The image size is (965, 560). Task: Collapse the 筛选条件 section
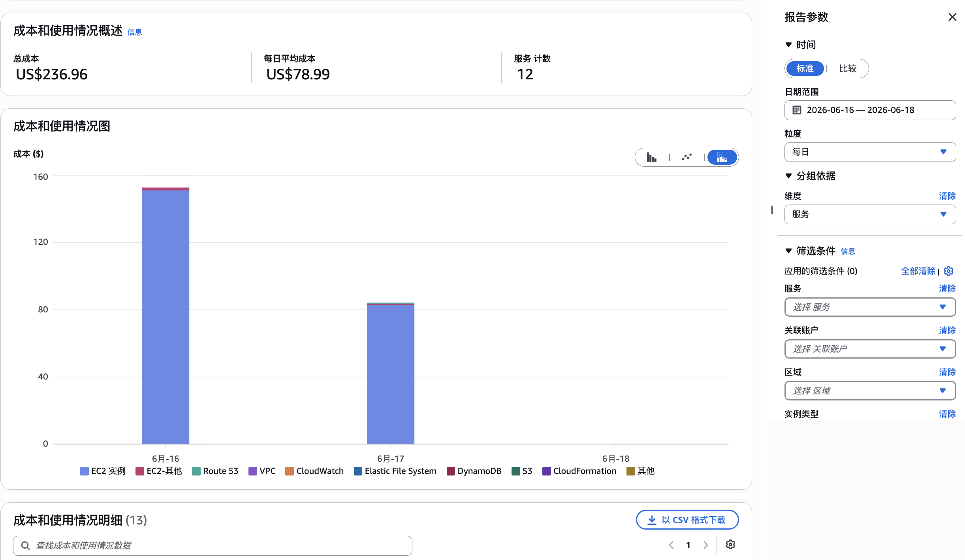click(788, 251)
